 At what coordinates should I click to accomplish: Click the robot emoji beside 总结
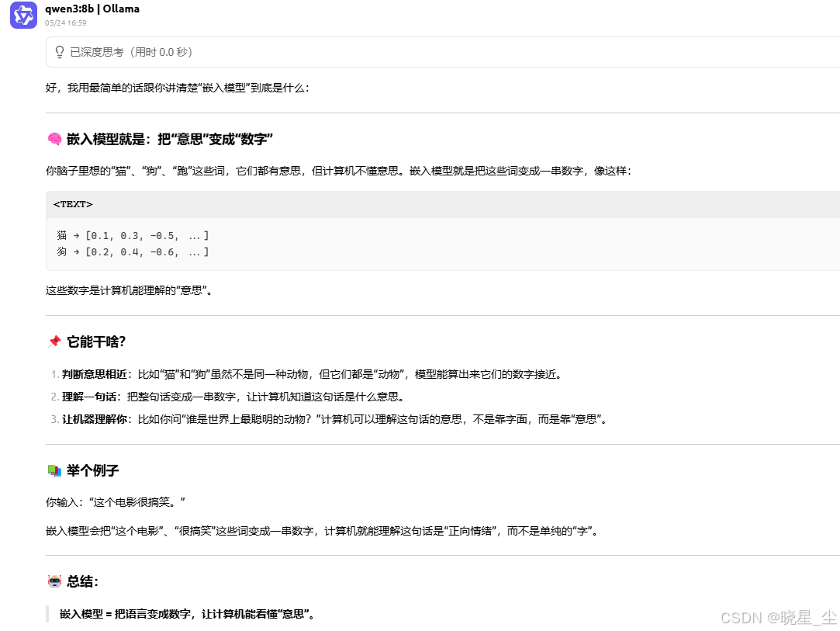54,581
